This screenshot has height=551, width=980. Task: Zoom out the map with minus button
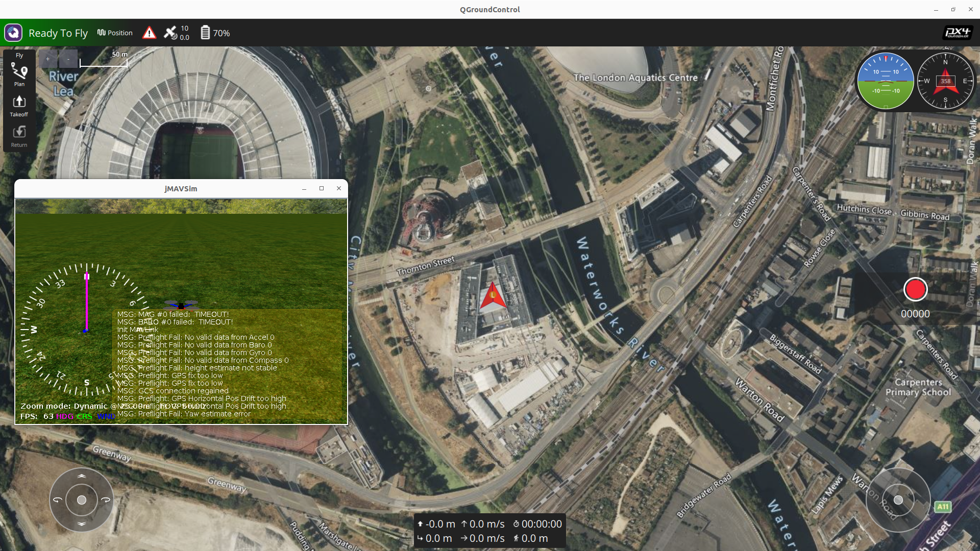coord(68,59)
